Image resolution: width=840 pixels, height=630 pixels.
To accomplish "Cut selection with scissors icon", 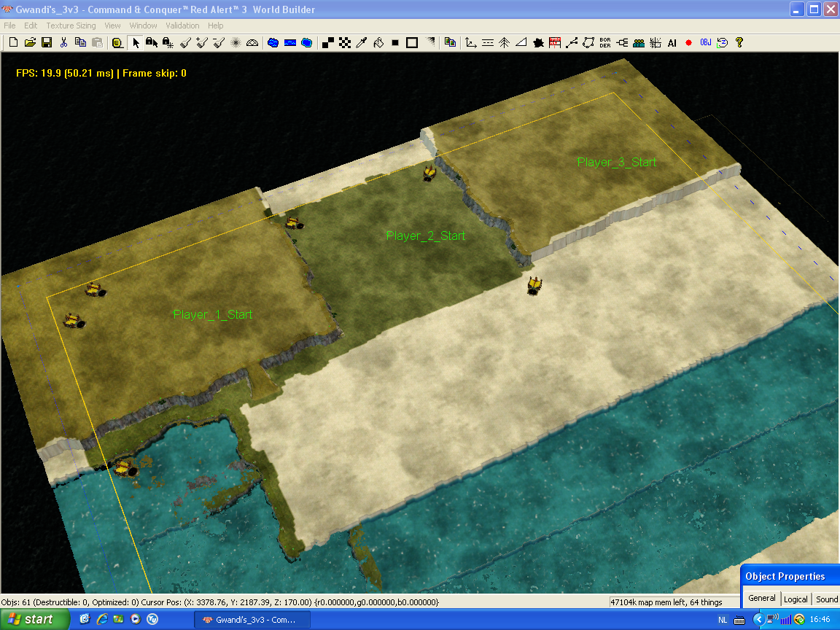I will pyautogui.click(x=63, y=42).
